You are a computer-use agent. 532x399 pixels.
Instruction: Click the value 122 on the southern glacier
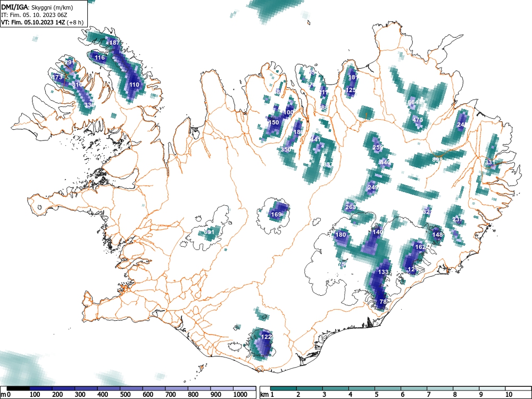[x=267, y=337]
